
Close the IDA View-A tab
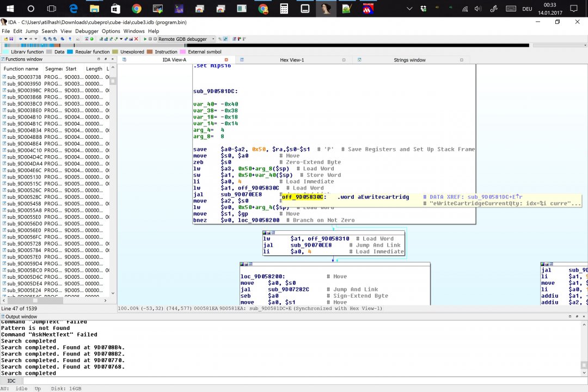pos(226,60)
